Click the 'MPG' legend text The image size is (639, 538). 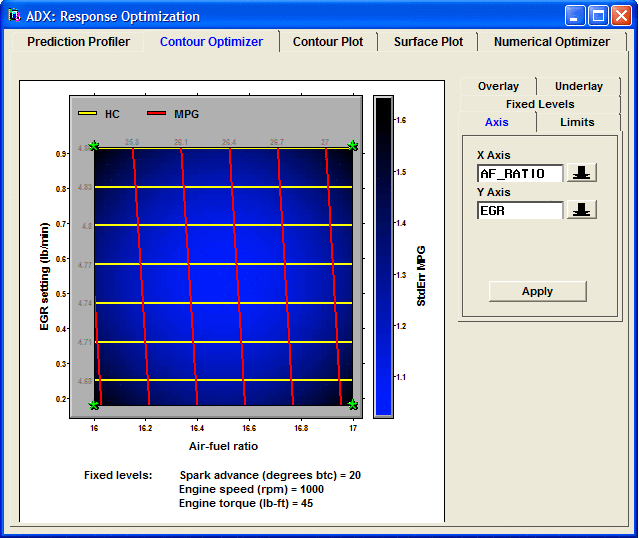[186, 114]
